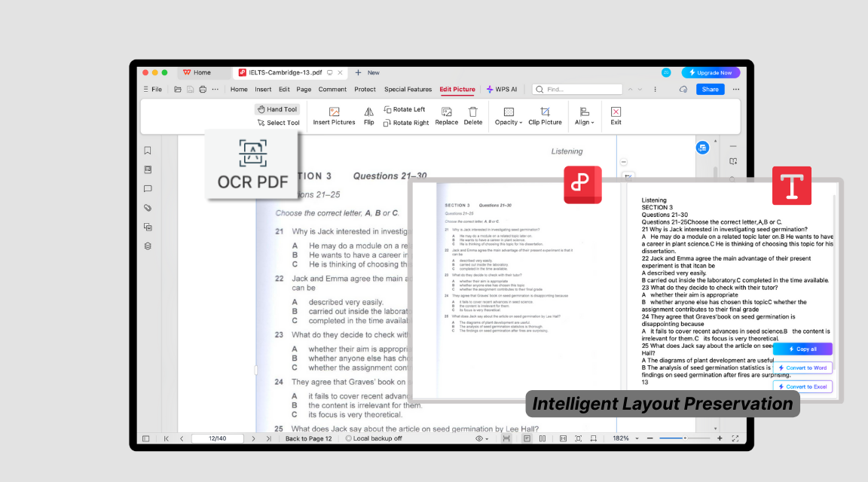Click the Insert Pictures icon
This screenshot has height=482, width=868.
point(334,111)
